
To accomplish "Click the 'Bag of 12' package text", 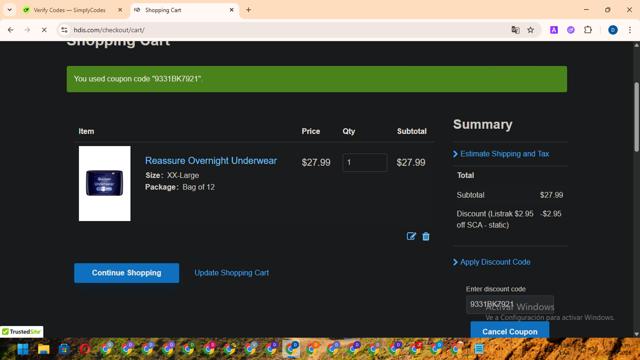I will click(x=198, y=187).
